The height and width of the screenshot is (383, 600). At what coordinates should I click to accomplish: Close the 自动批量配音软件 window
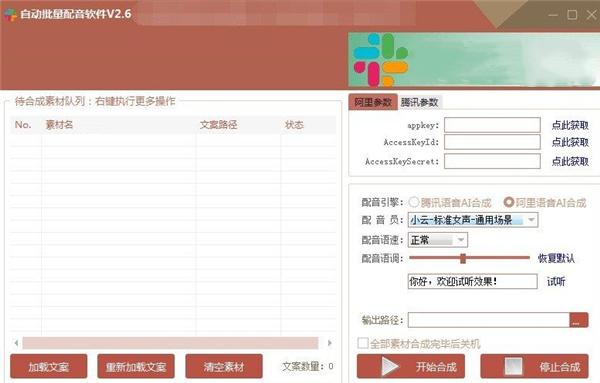(591, 15)
